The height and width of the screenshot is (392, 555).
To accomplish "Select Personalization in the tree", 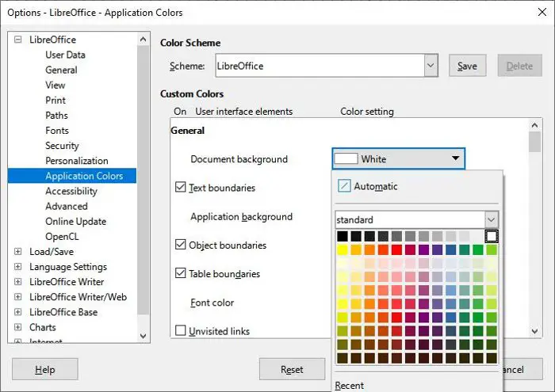I will tap(77, 161).
